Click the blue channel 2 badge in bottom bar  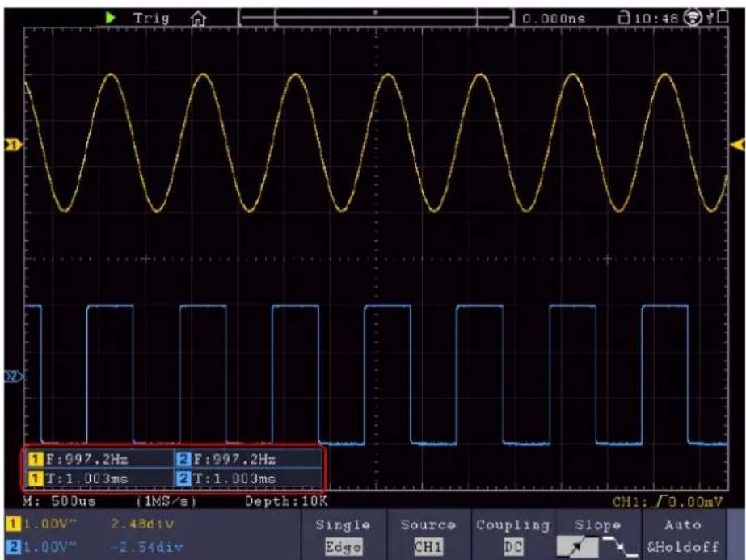(13, 547)
